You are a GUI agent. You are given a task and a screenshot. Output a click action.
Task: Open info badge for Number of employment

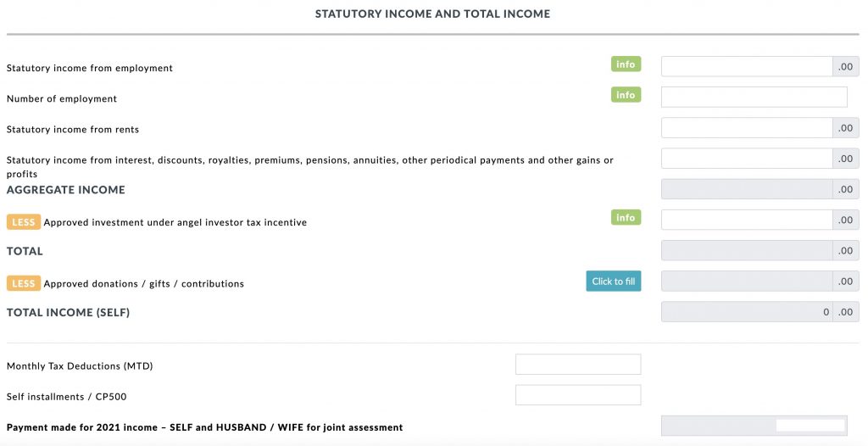(x=626, y=95)
